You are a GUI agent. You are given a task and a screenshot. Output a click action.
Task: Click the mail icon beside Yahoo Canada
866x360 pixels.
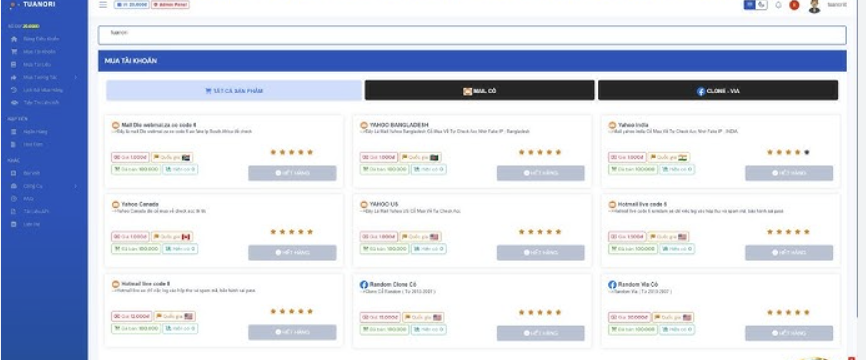click(x=116, y=205)
